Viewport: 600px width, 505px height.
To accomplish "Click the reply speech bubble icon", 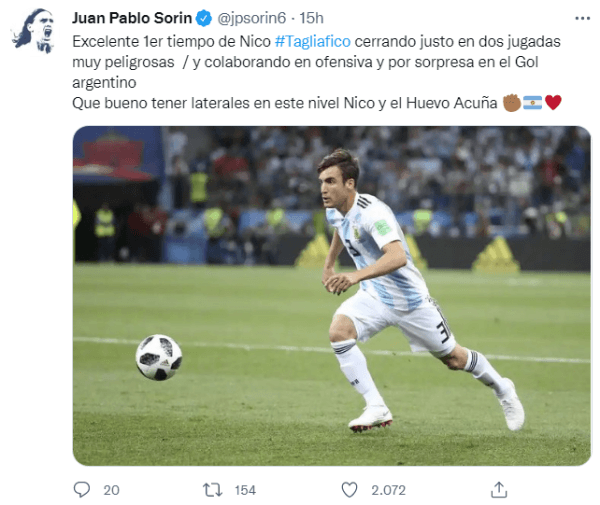I will point(82,489).
